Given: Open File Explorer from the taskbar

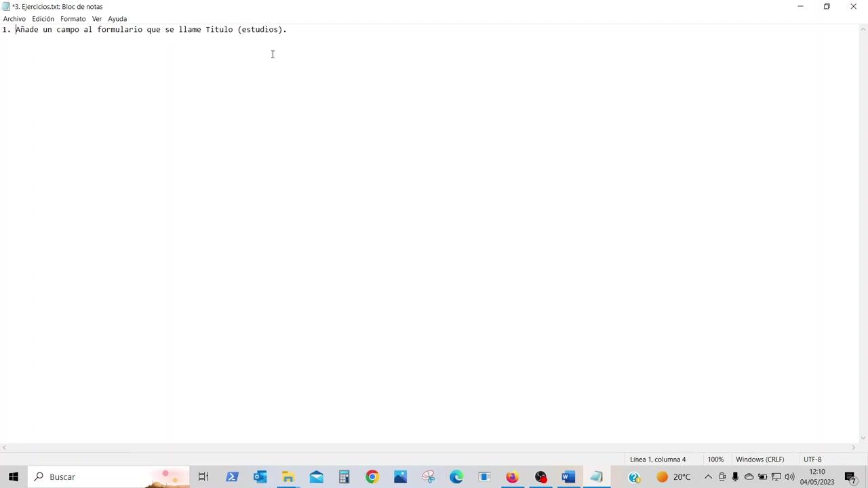Looking at the screenshot, I should click(288, 477).
